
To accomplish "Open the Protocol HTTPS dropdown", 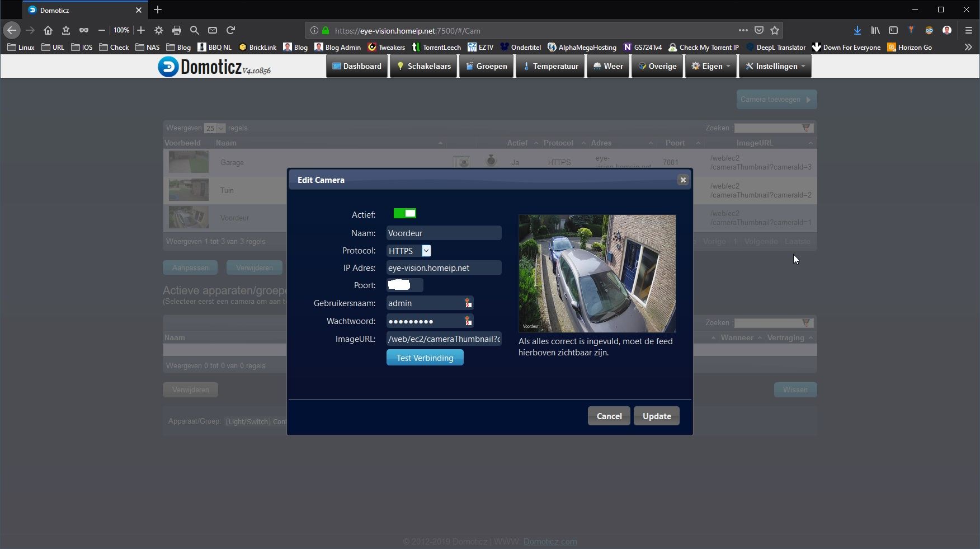I will pos(409,251).
